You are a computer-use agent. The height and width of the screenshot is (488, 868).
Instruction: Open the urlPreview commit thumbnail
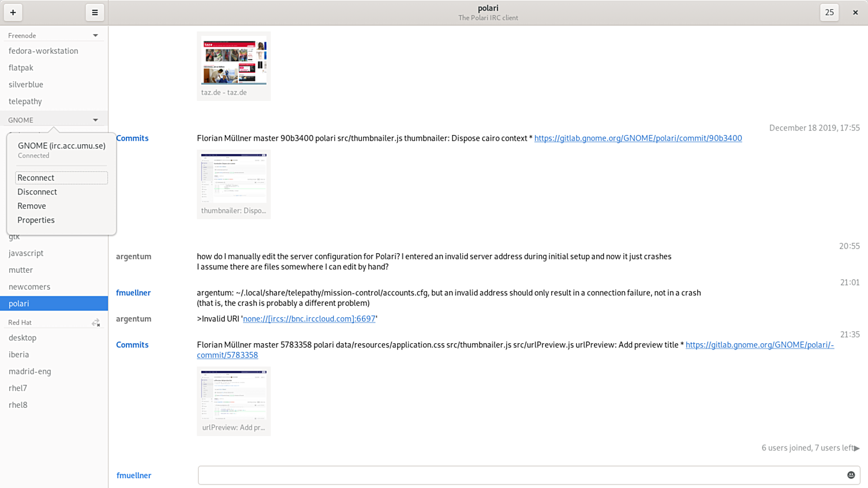coord(234,396)
